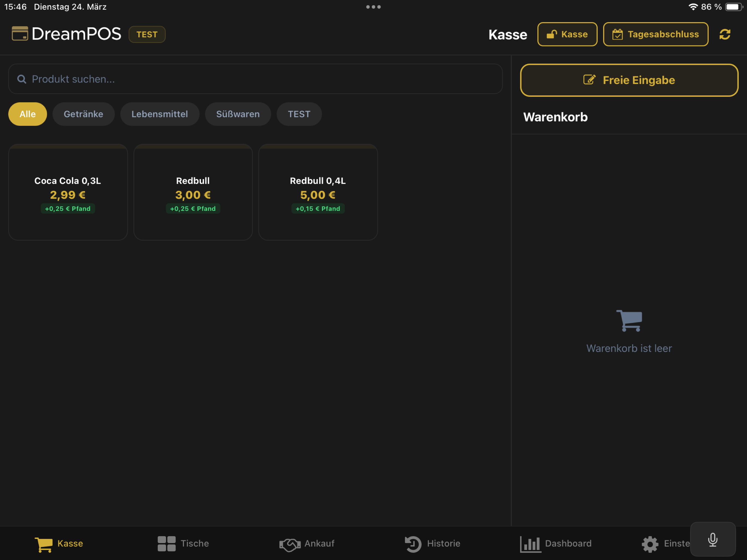Click the 'Warenkorb ist leer' message
Screen dimensions: 747x560
coord(629,348)
